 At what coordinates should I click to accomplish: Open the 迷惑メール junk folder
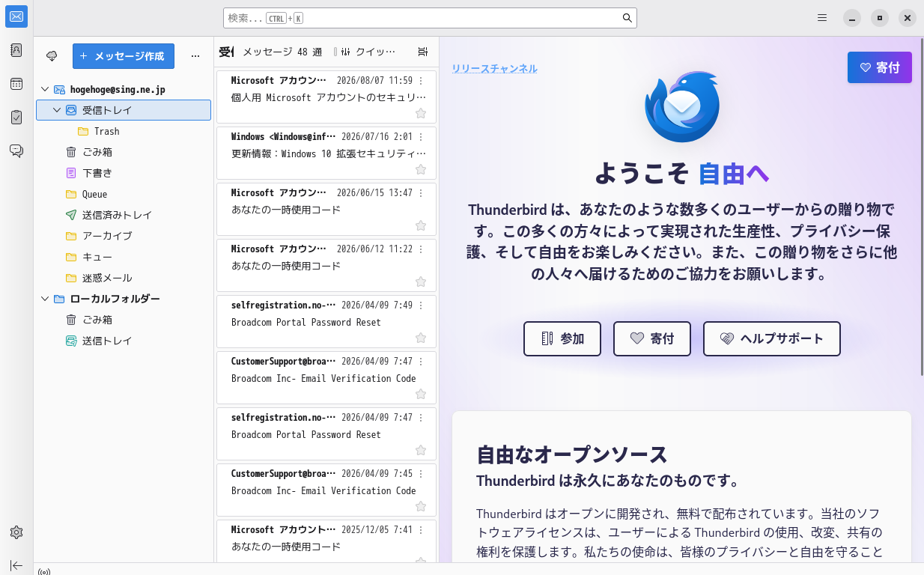click(x=124, y=278)
